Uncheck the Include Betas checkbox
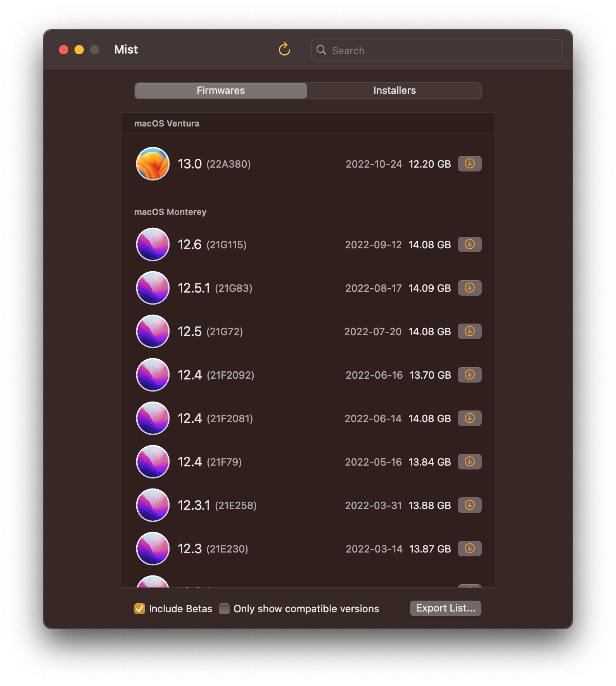The width and height of the screenshot is (616, 686). [x=140, y=608]
